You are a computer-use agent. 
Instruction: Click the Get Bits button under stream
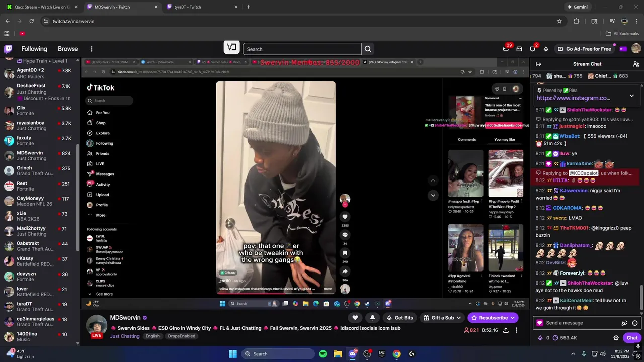tap(399, 318)
